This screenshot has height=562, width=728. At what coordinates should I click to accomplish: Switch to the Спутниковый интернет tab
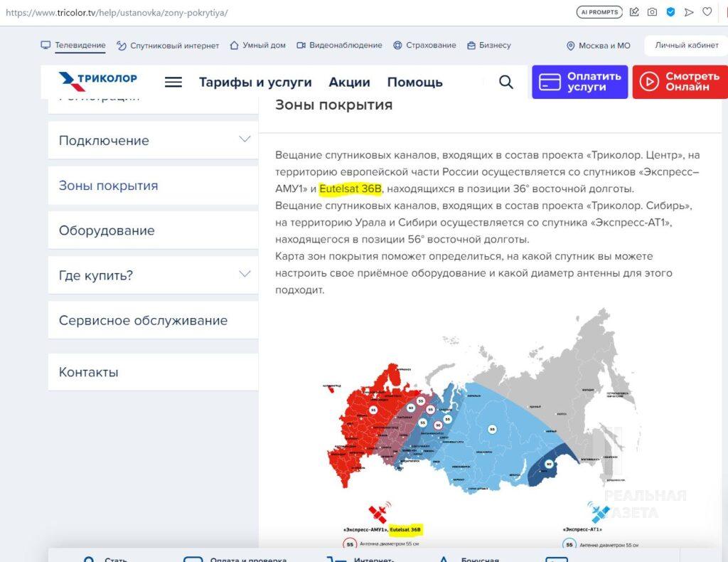[168, 46]
